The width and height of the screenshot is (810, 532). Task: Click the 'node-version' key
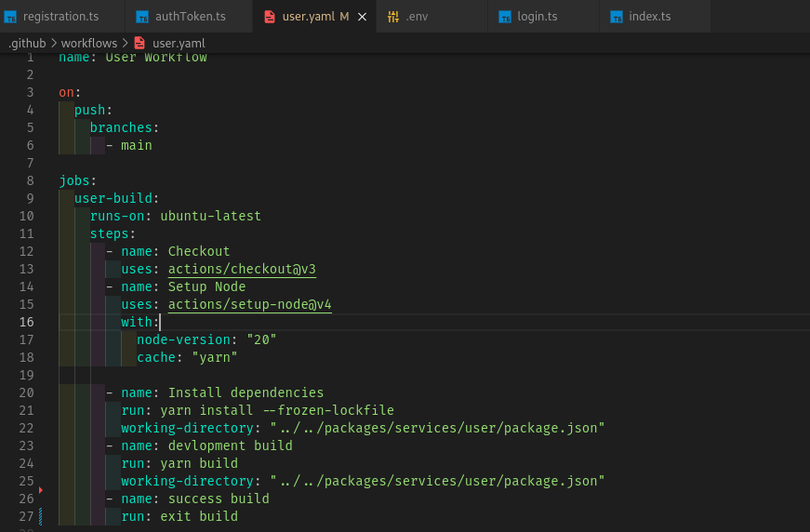point(183,339)
